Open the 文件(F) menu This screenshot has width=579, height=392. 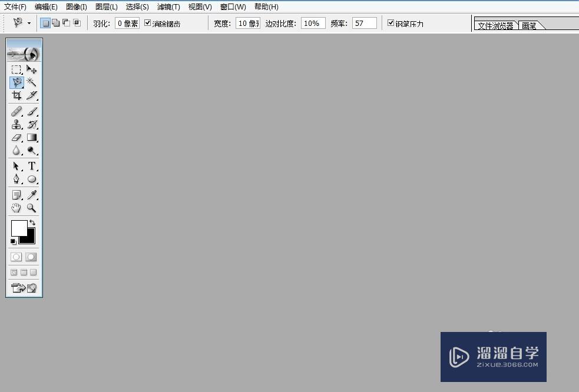click(15, 7)
